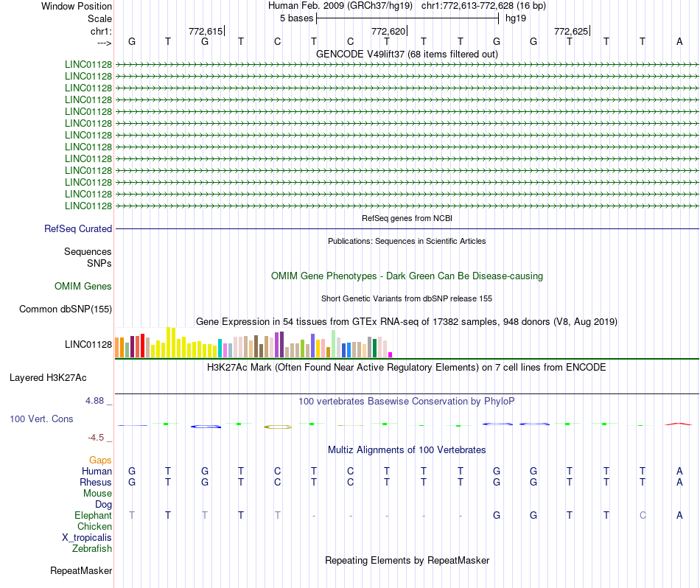
Task: Click the Dog species label
Action: click(x=103, y=505)
